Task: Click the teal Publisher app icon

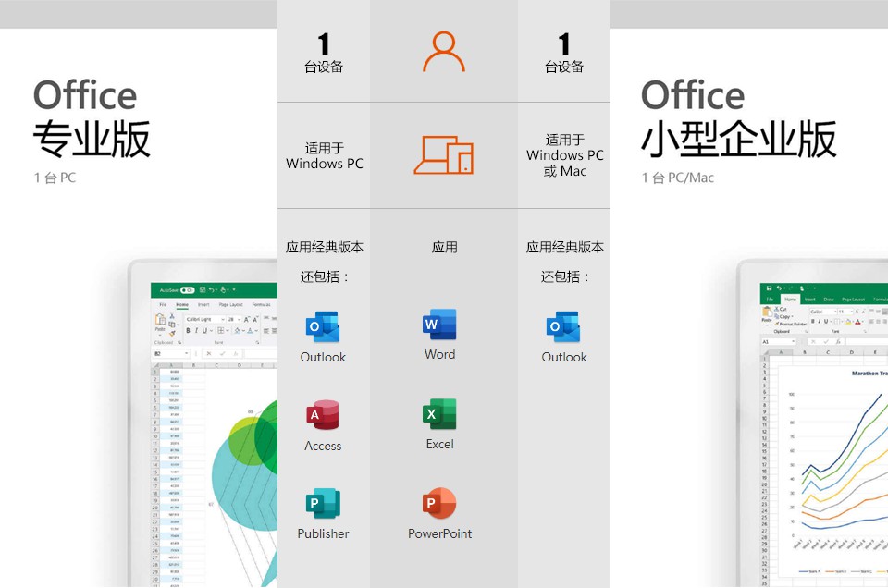Action: (323, 503)
